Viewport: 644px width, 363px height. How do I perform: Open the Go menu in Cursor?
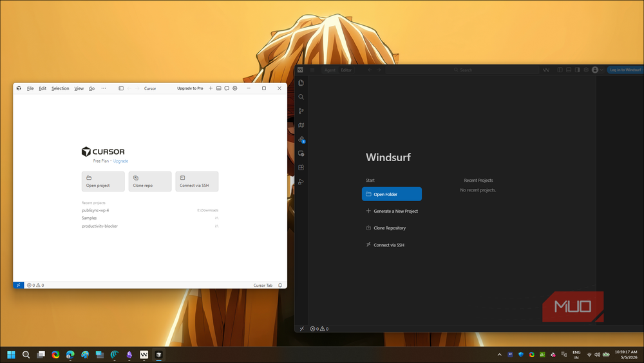[91, 88]
